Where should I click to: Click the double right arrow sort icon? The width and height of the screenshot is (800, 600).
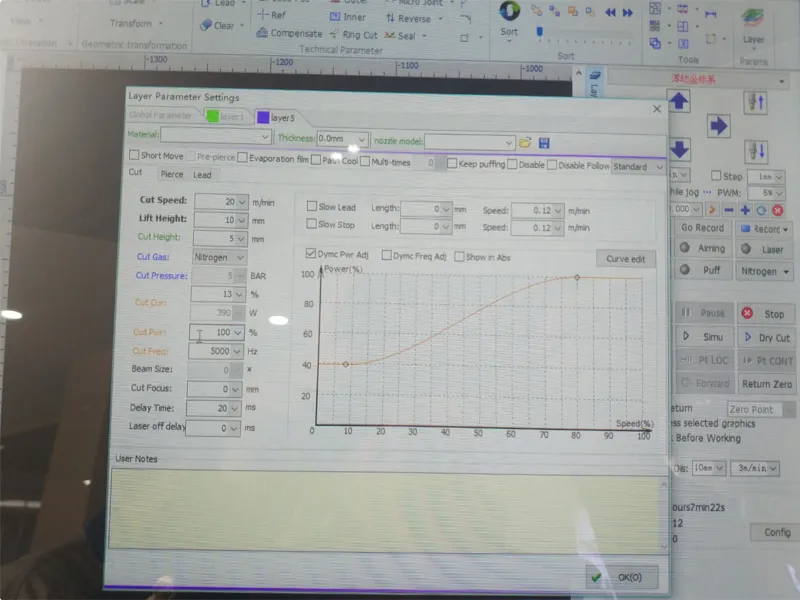[628, 13]
